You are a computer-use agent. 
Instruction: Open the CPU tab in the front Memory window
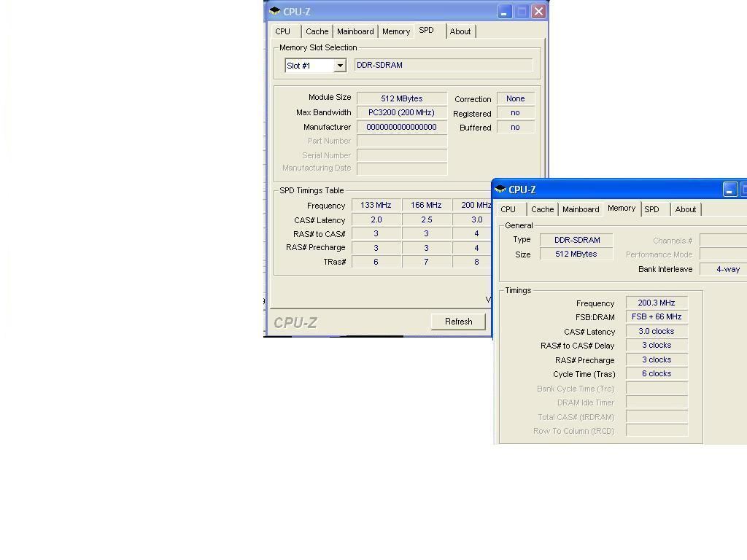508,209
